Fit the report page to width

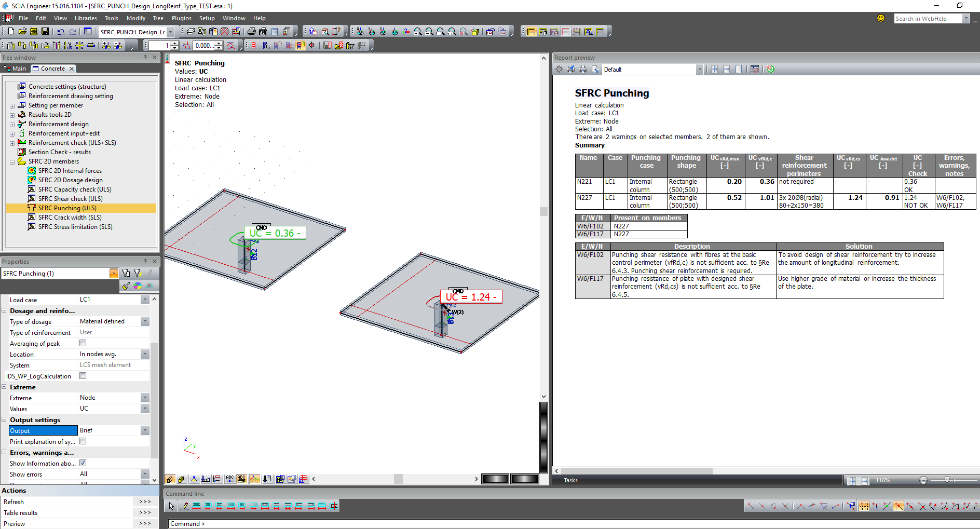[x=727, y=69]
